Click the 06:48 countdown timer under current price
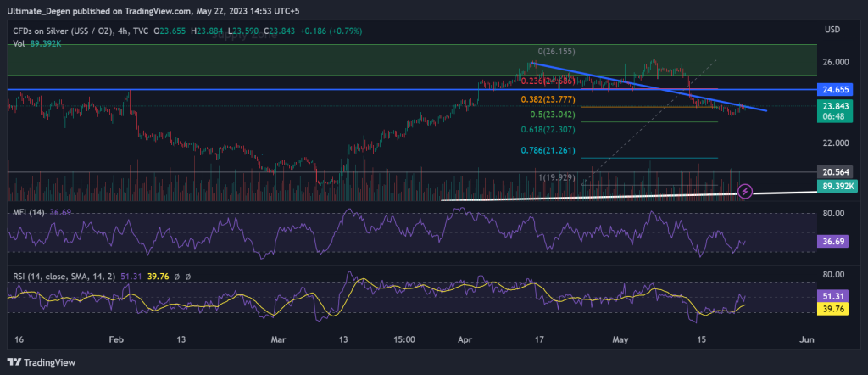Screen dimensions: 868x375 click(832, 117)
